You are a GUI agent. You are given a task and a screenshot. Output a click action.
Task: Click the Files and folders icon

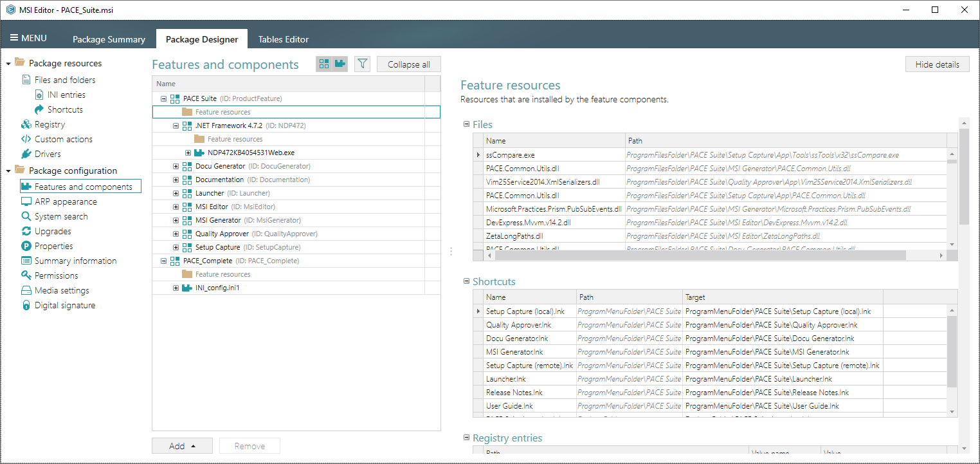click(x=26, y=80)
